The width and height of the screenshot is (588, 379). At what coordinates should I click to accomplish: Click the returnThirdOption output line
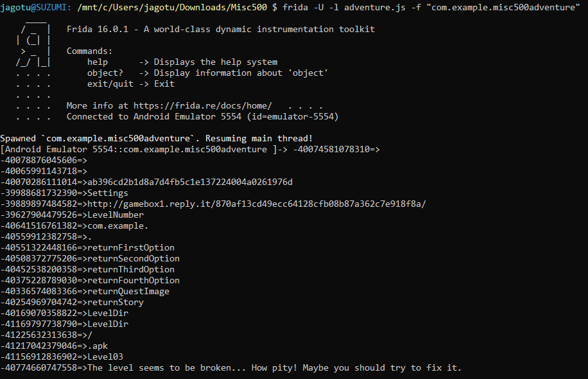tap(131, 269)
